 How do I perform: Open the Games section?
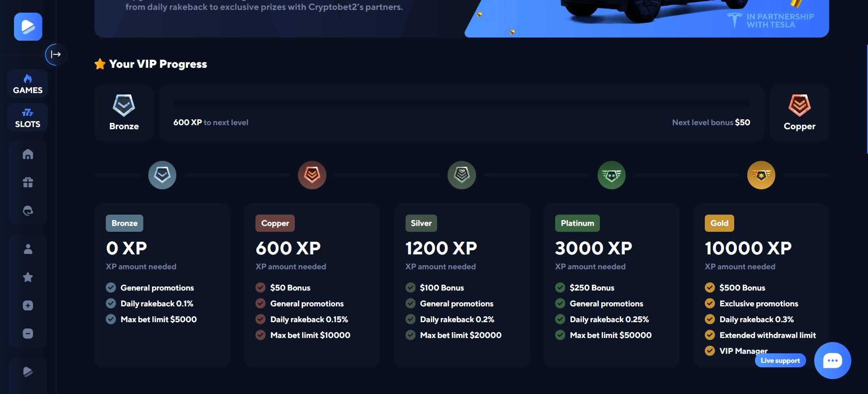click(x=28, y=84)
